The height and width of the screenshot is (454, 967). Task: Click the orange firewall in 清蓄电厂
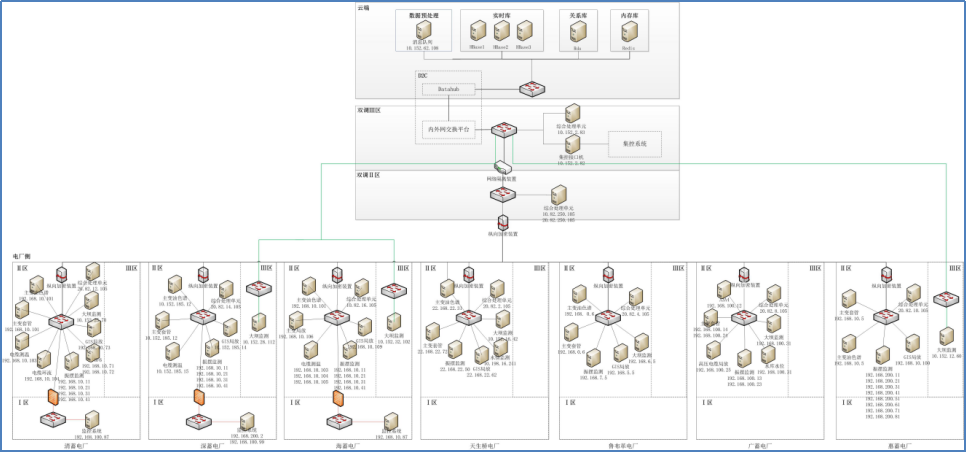pos(53,398)
